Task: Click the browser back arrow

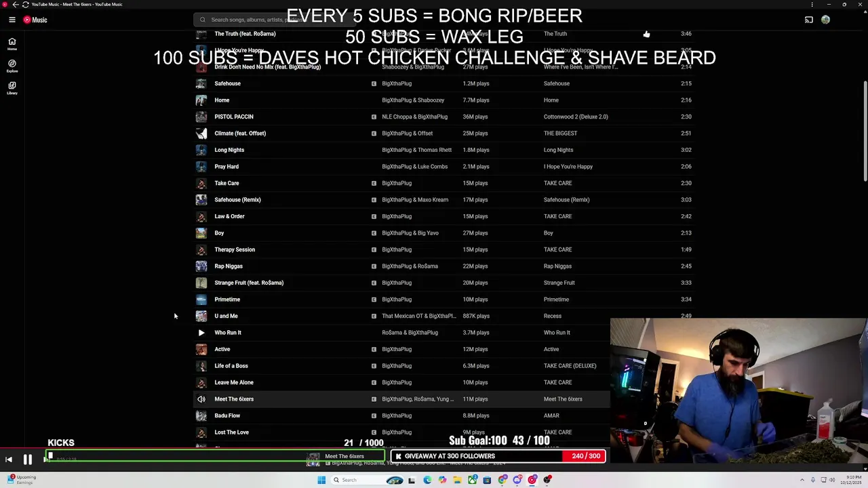Action: coord(16,4)
